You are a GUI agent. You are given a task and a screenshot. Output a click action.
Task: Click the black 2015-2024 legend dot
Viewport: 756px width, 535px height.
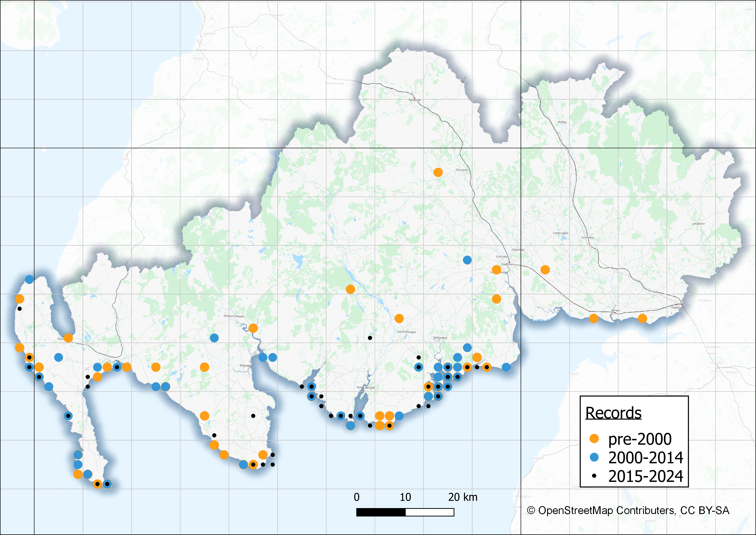(x=594, y=476)
